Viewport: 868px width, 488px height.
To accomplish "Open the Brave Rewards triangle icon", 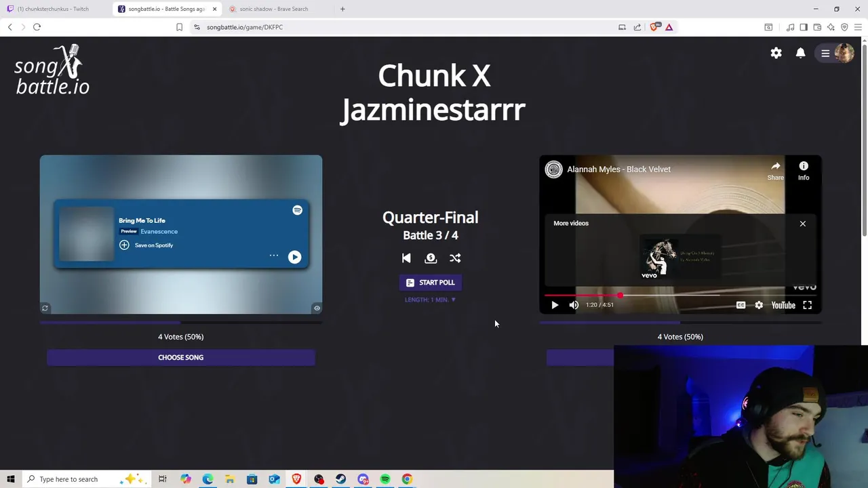I will [669, 27].
